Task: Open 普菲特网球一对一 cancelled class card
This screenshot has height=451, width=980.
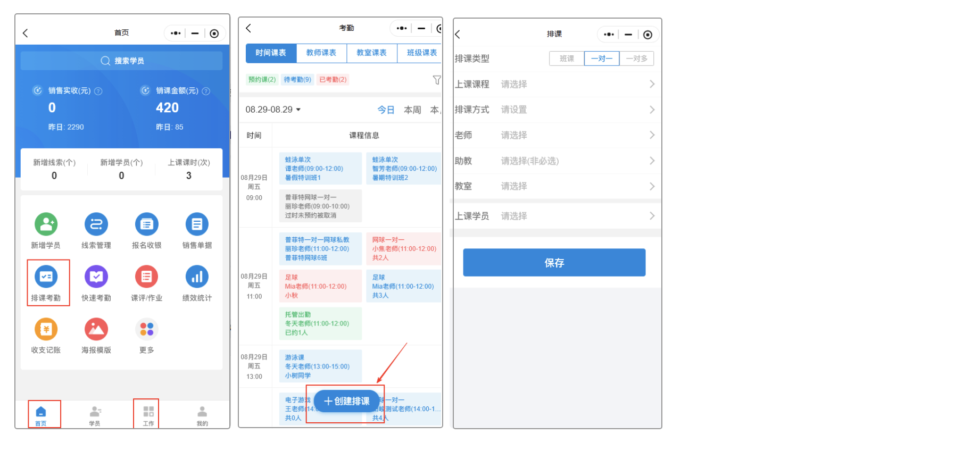Action: pyautogui.click(x=320, y=206)
